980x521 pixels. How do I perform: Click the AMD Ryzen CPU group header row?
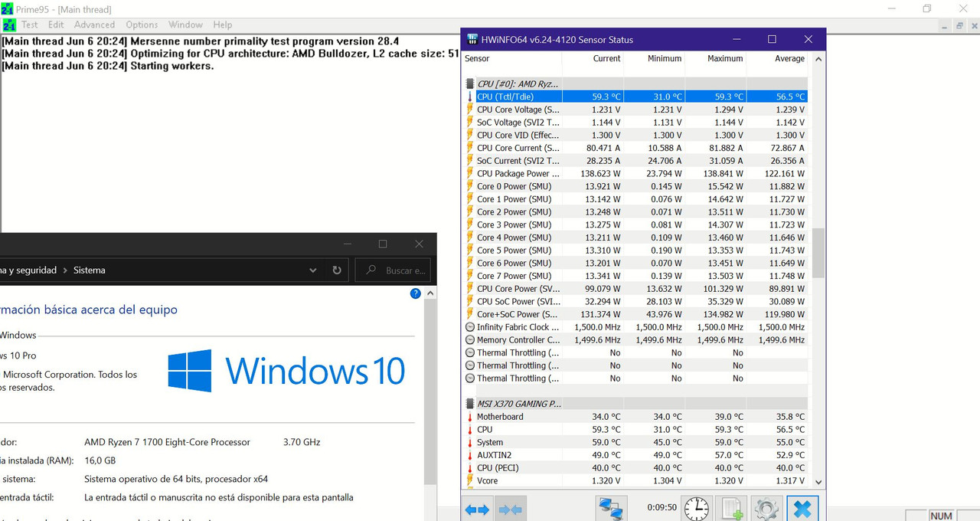(x=635, y=84)
